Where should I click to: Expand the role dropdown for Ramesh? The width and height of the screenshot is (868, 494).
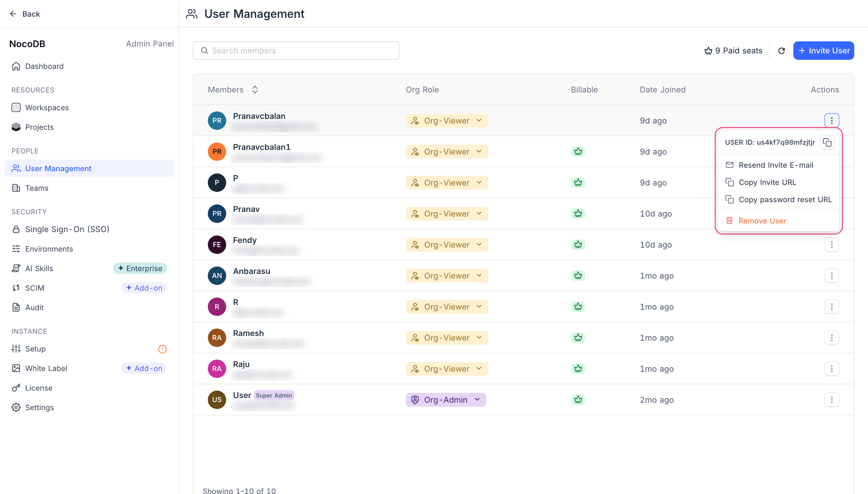point(447,337)
